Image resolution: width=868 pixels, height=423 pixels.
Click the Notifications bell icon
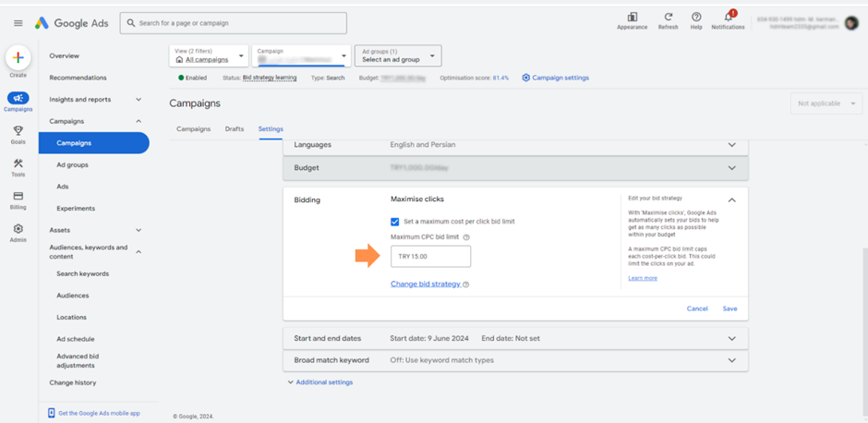click(x=728, y=18)
